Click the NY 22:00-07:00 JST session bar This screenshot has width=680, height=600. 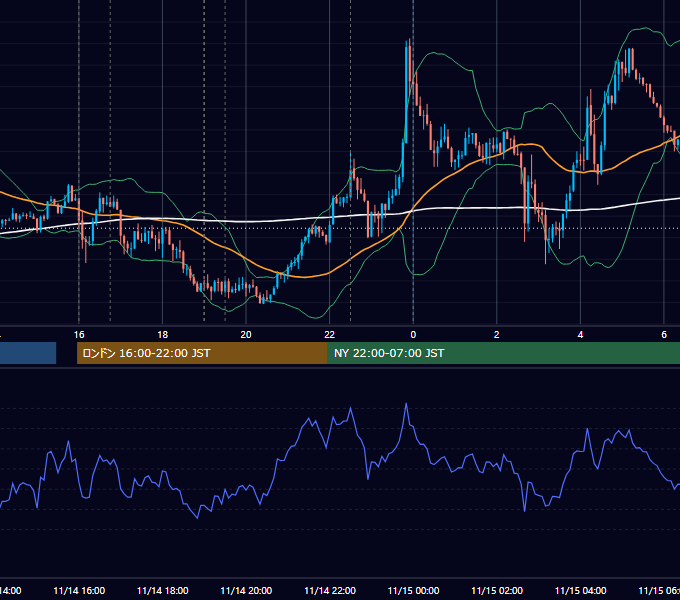(503, 353)
